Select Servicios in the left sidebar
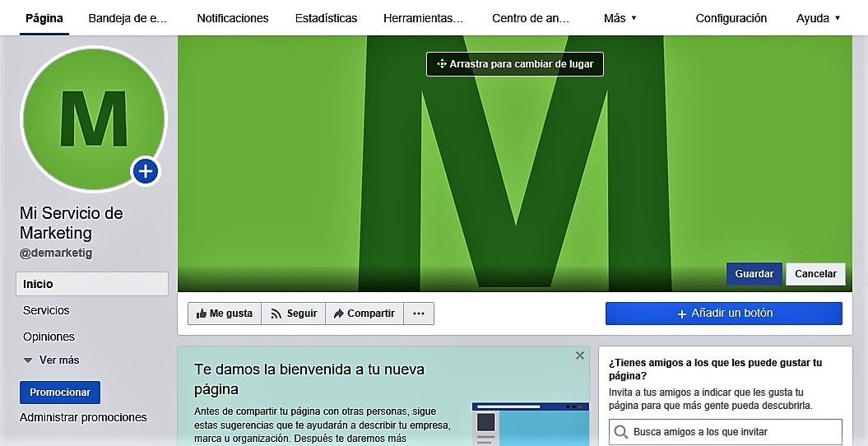This screenshot has height=446, width=868. (47, 310)
